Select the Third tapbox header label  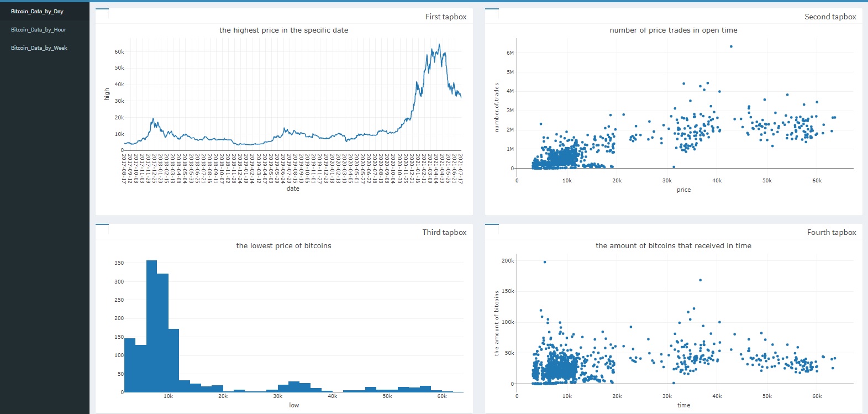[x=444, y=232]
